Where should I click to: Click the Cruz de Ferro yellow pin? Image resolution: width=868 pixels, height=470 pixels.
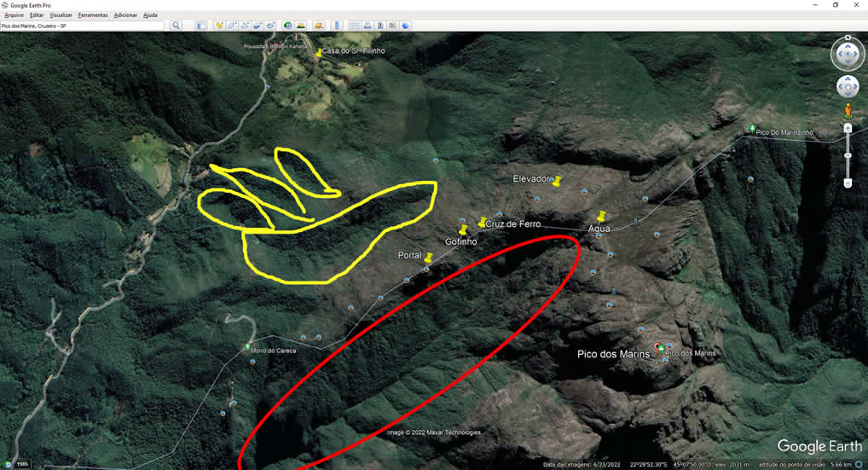pyautogui.click(x=482, y=223)
